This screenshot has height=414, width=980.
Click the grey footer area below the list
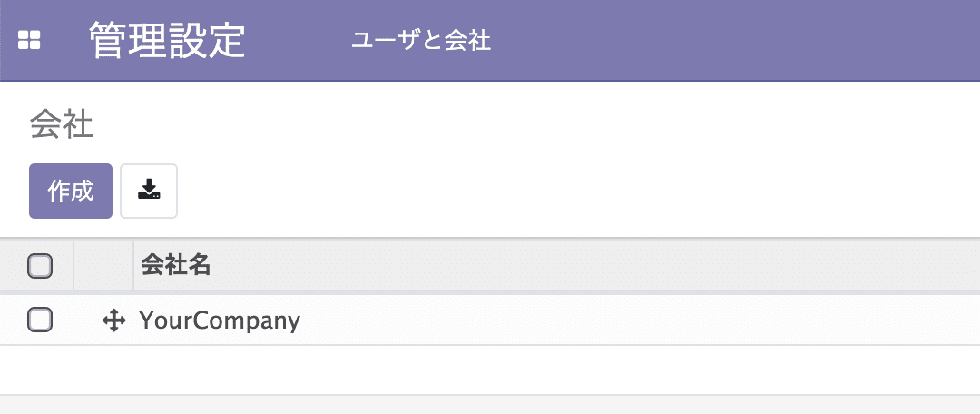(x=490, y=405)
